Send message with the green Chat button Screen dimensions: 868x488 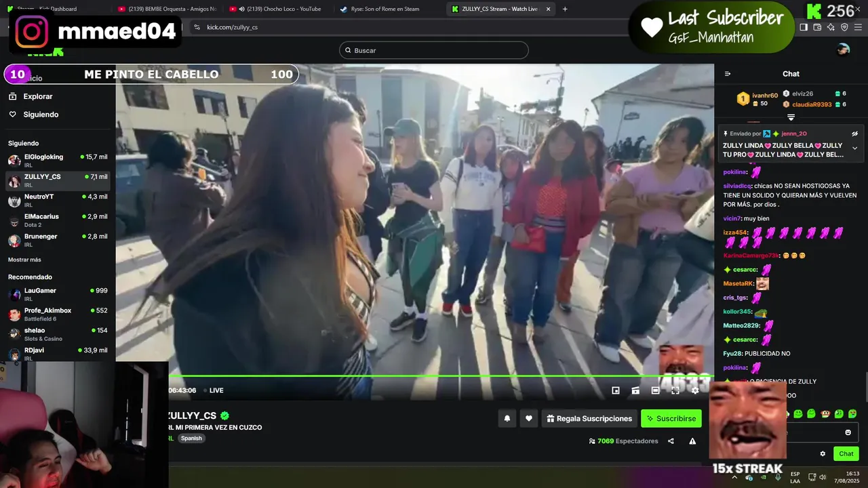(x=846, y=454)
